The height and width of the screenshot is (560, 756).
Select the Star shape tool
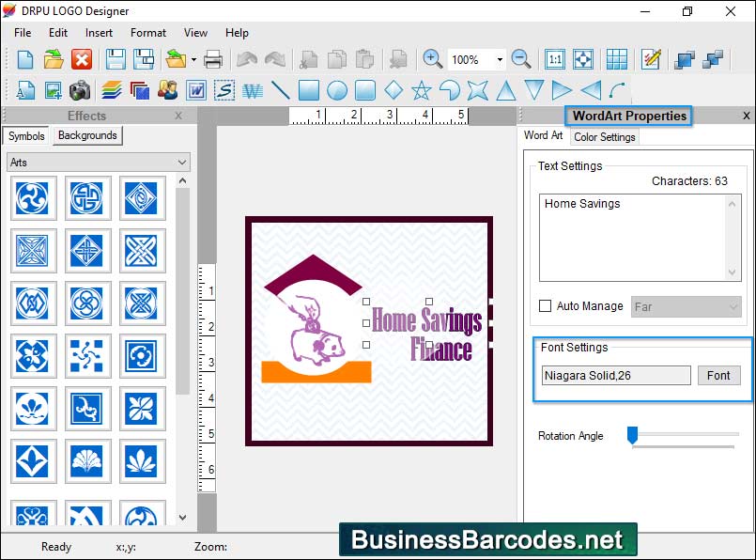pos(421,90)
